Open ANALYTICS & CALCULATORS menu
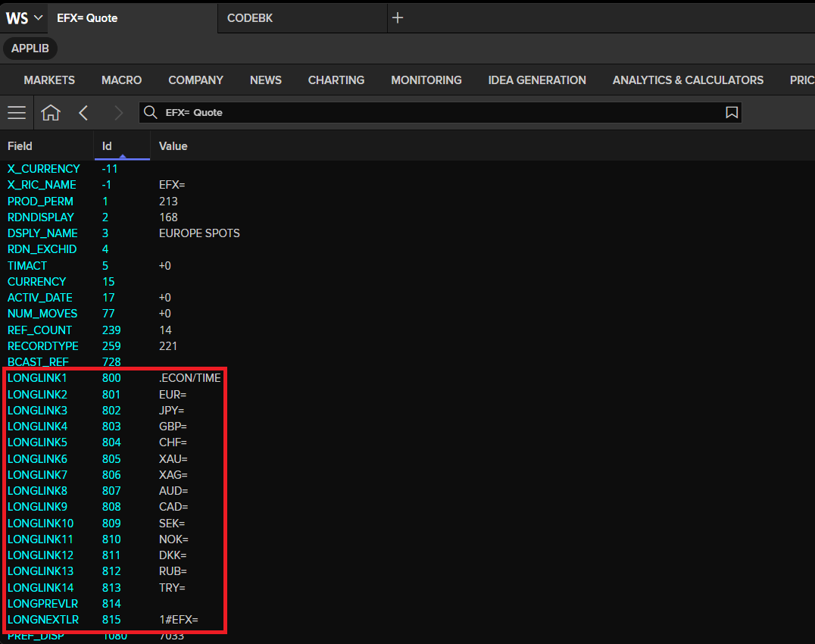815x644 pixels. 688,80
